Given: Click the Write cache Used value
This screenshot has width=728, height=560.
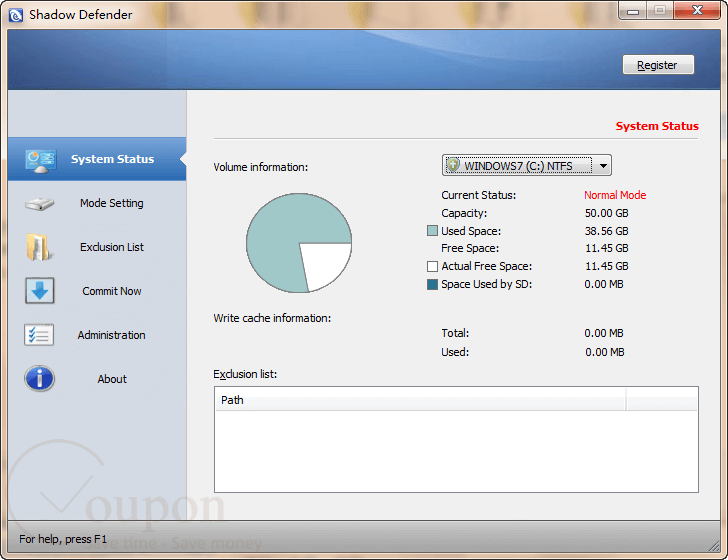Looking at the screenshot, I should pos(604,352).
